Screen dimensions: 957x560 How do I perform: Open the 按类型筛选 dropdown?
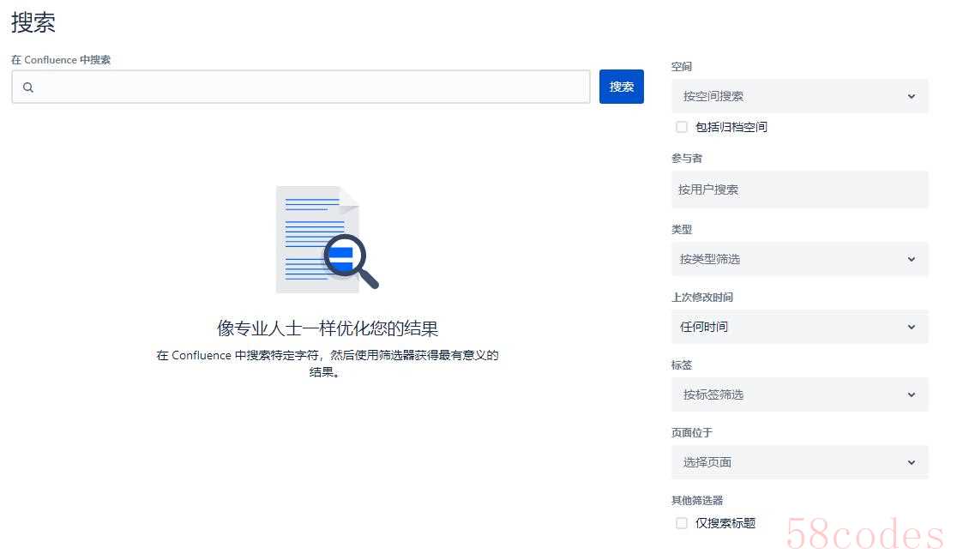point(799,259)
